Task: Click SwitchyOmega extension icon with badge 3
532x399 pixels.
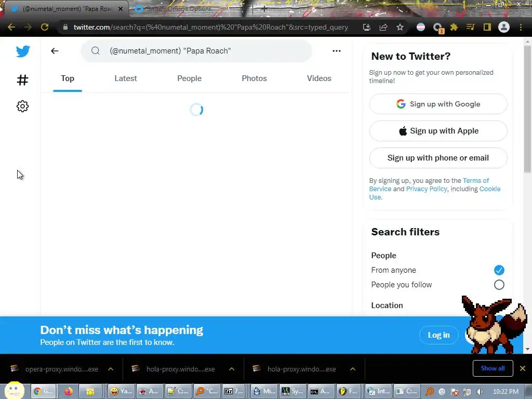Action: point(438,28)
